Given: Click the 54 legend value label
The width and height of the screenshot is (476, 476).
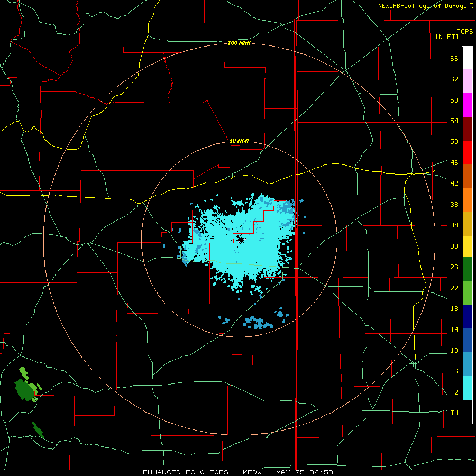Looking at the screenshot, I should [x=454, y=121].
